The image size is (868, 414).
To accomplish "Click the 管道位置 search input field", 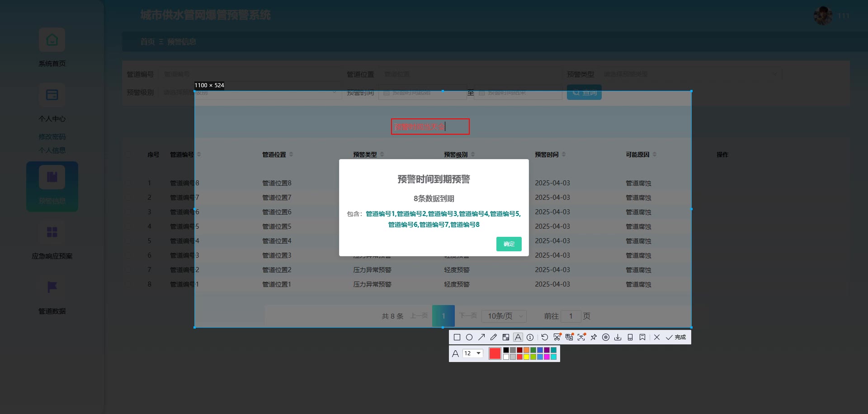I will click(x=470, y=74).
